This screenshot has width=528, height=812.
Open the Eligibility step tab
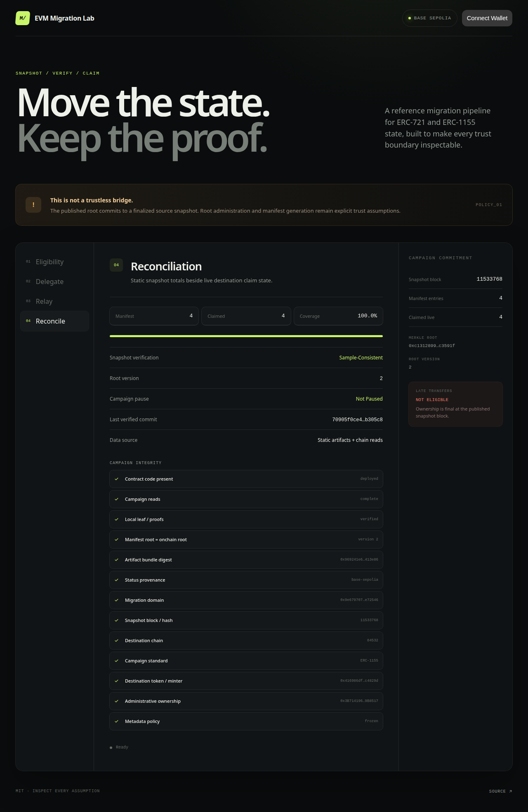54,262
